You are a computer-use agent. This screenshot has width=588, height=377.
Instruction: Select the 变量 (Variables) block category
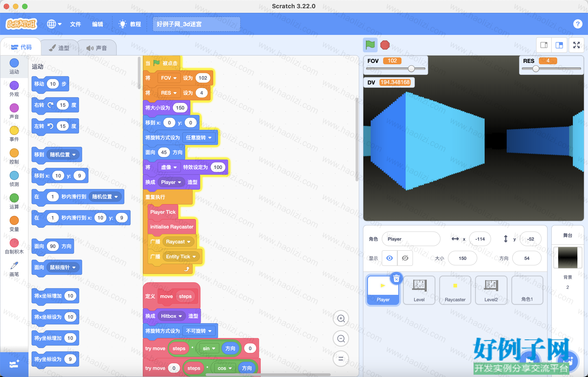point(14,224)
